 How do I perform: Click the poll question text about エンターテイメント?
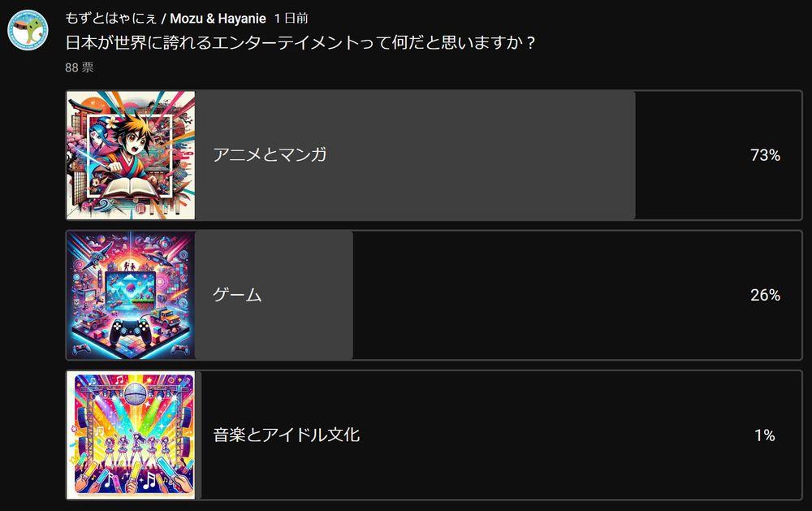coord(300,42)
